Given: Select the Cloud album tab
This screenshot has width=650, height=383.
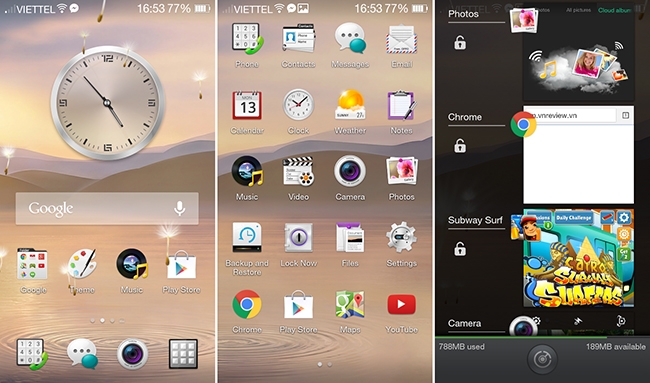Looking at the screenshot, I should point(614,10).
